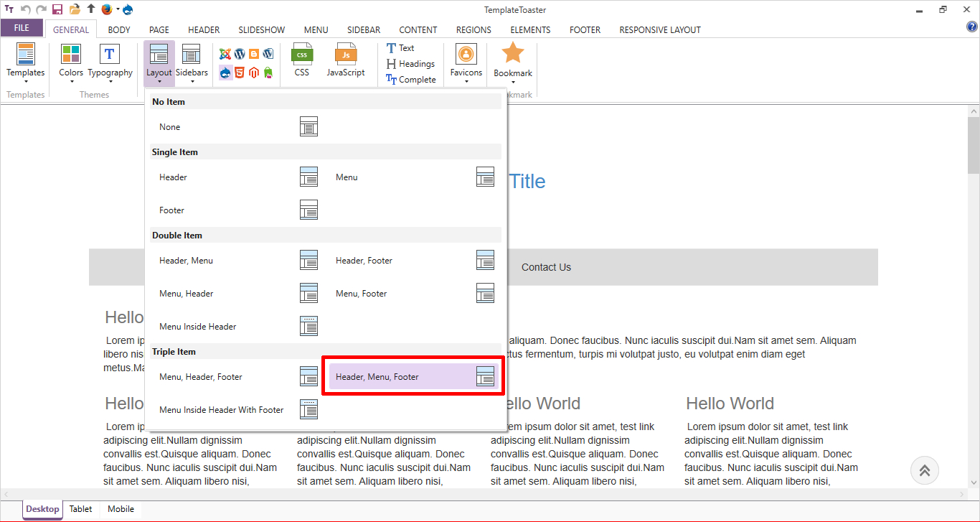Open the Sidebars layout dropdown
The image size is (980, 522).
[192, 62]
